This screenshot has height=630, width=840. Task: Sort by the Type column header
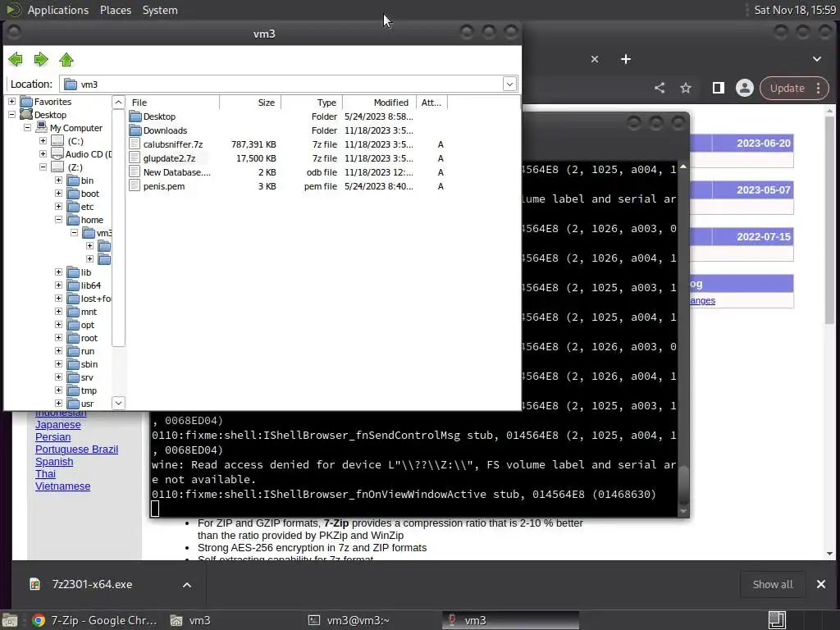pos(312,103)
